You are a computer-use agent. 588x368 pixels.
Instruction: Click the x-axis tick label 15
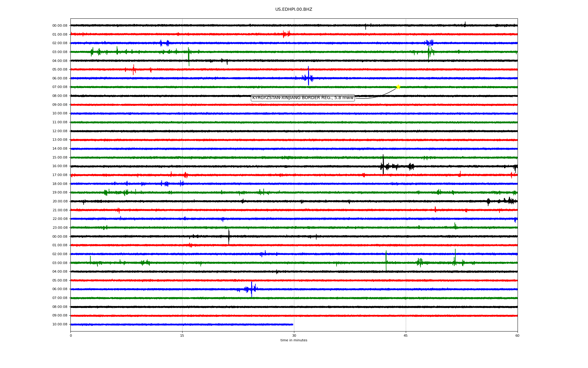(x=182, y=335)
